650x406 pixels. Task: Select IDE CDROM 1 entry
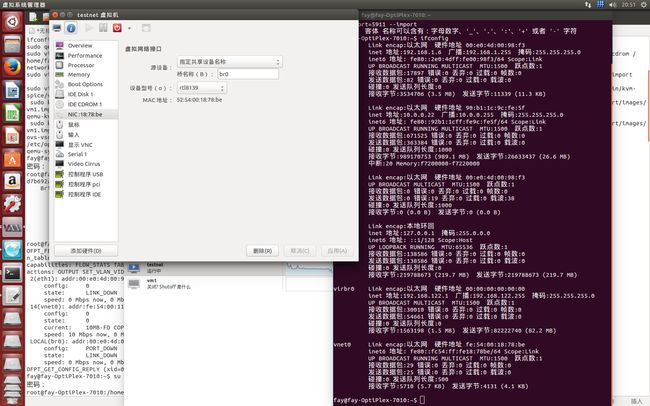tap(86, 104)
